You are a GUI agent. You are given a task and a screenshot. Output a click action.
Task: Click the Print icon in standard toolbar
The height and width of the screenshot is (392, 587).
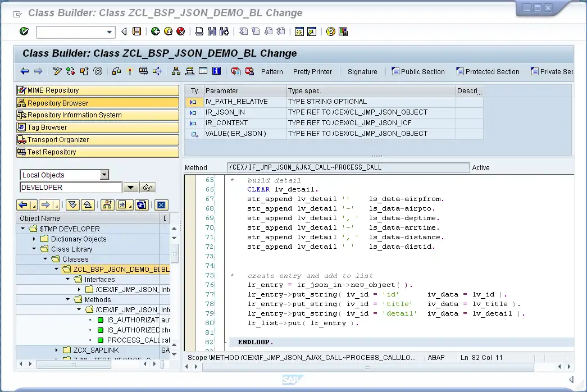(x=199, y=31)
